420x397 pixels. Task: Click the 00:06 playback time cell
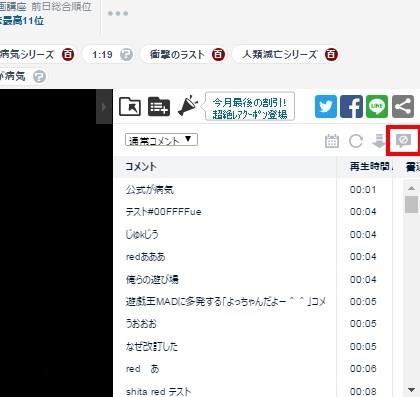[x=363, y=369]
